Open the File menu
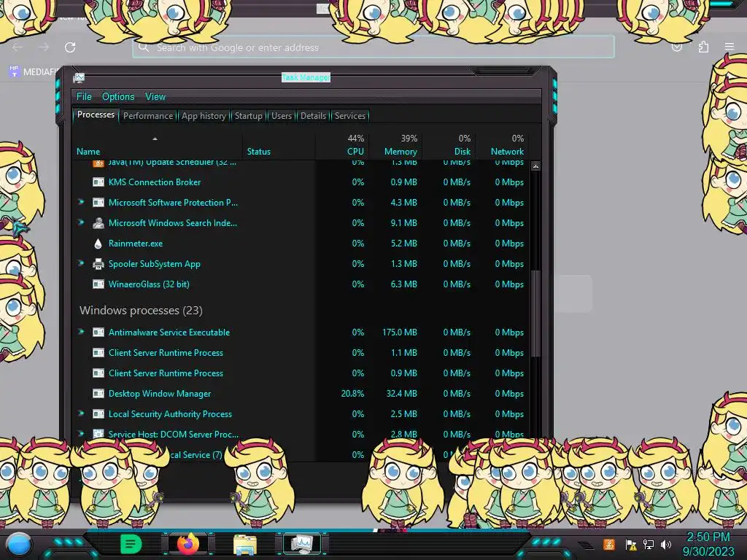This screenshot has width=747, height=560. [x=84, y=97]
